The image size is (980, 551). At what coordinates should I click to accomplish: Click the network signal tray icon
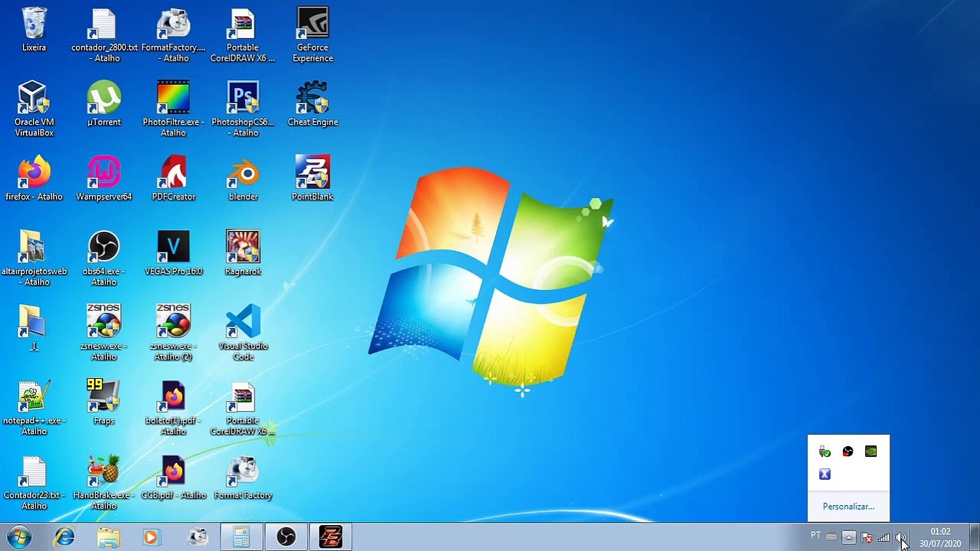[884, 537]
